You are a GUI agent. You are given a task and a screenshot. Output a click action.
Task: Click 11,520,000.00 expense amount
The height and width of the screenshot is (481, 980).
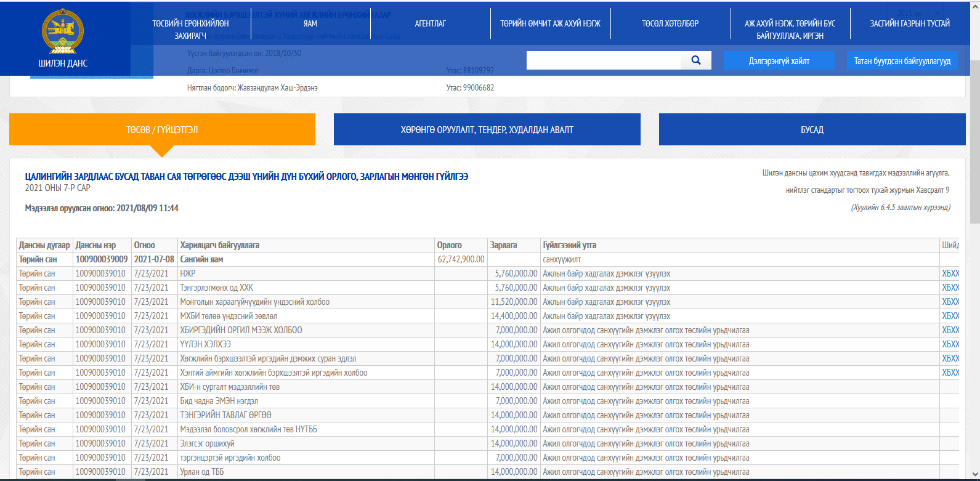tap(514, 302)
